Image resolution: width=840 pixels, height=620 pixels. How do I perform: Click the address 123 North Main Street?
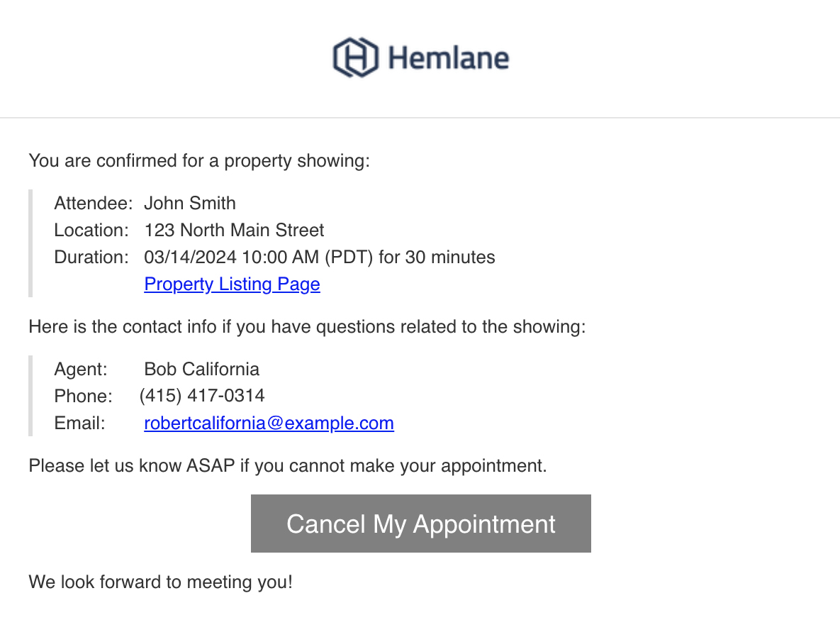(x=234, y=230)
